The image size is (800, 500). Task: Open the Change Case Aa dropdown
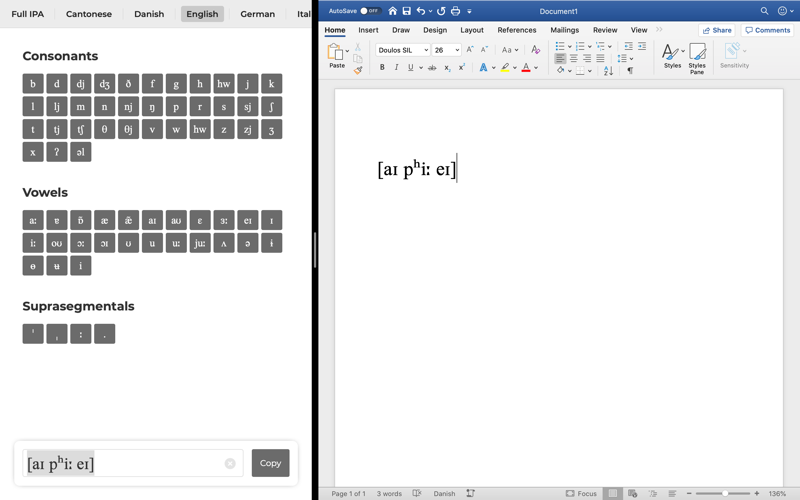click(510, 49)
